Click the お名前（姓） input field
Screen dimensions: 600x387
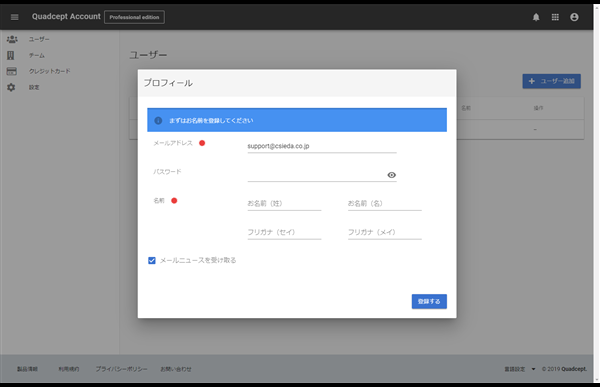(x=284, y=203)
